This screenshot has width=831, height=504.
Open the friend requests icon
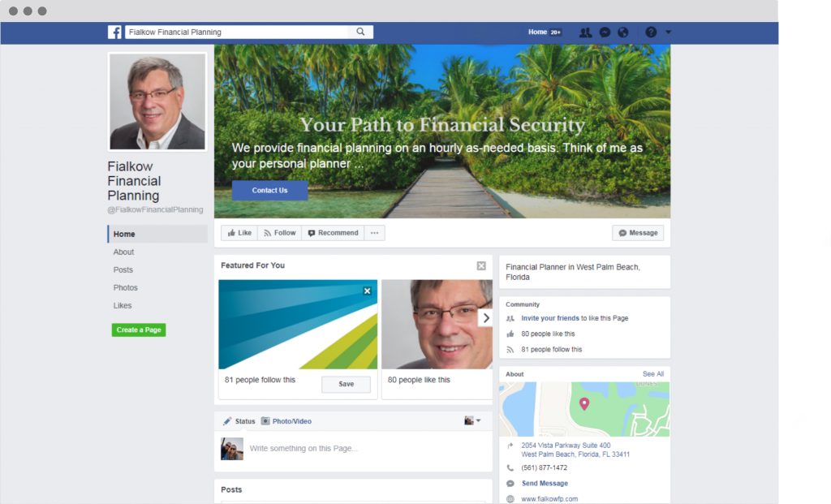(585, 32)
